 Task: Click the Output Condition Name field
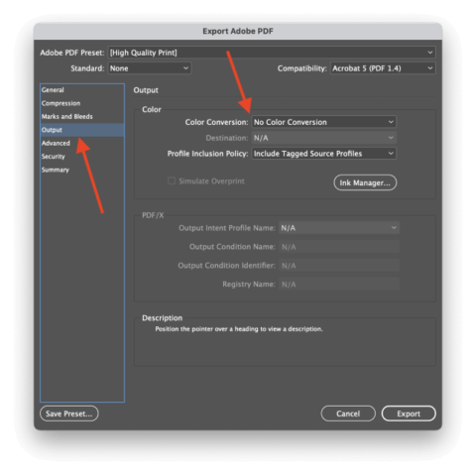tap(339, 247)
